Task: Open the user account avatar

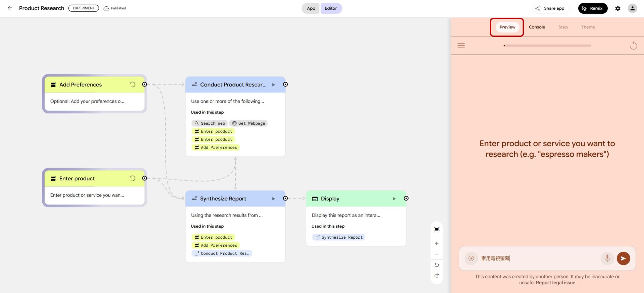Action: (632, 8)
